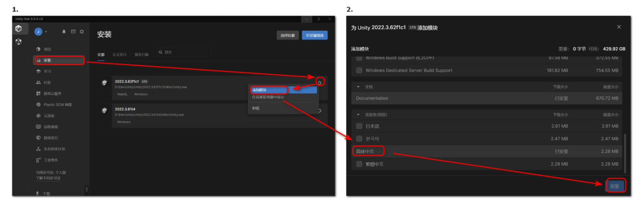The height and width of the screenshot is (206, 644).
Task: Click the LTS badge next to 2022.3.62f1c1 in list
Action: click(145, 81)
